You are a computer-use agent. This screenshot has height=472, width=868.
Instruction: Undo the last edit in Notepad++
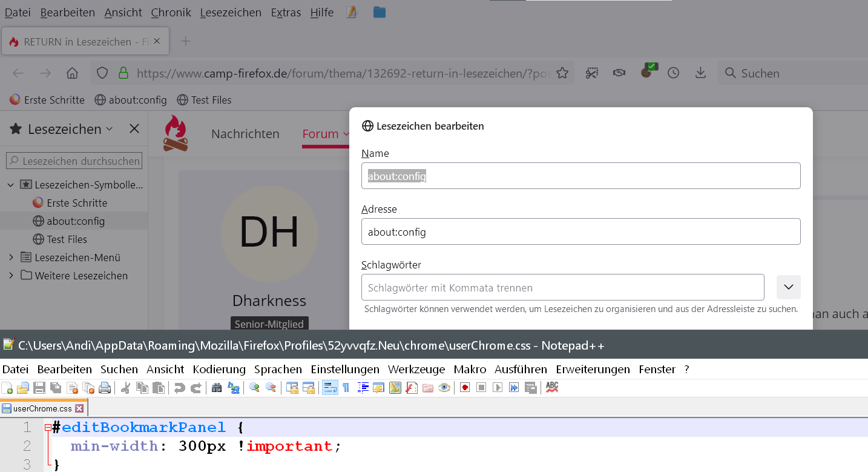point(180,388)
